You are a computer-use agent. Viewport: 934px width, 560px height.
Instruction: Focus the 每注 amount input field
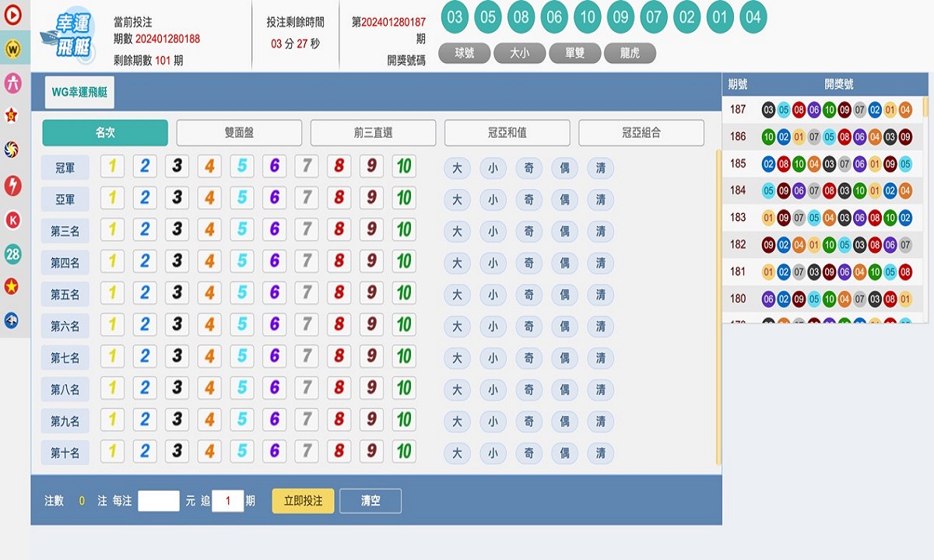(159, 501)
